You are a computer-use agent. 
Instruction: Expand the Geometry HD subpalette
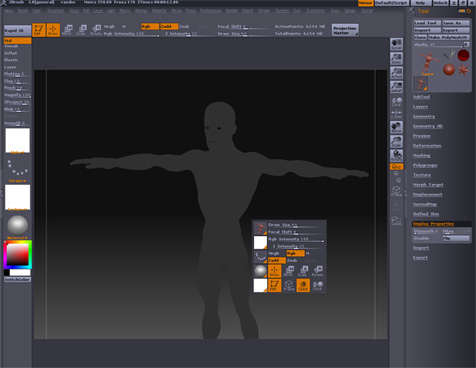[428, 126]
